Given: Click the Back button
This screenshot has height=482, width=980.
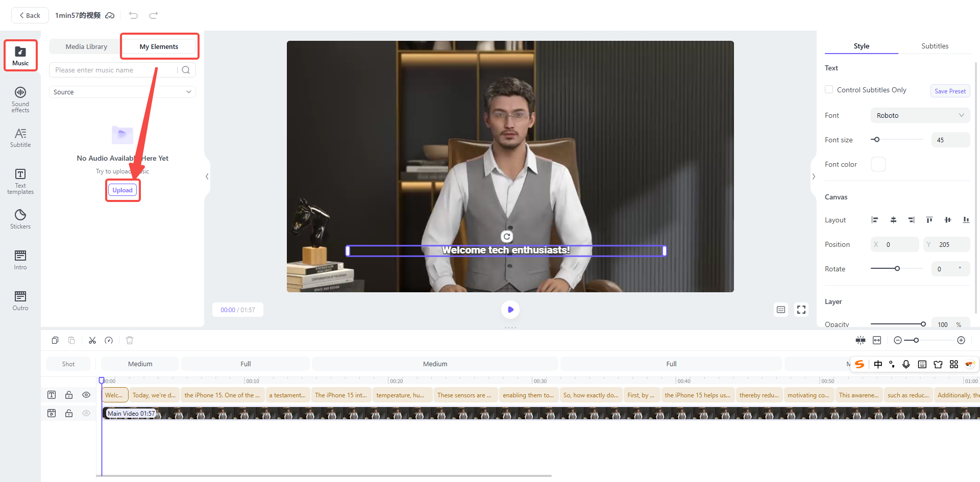Looking at the screenshot, I should tap(30, 15).
